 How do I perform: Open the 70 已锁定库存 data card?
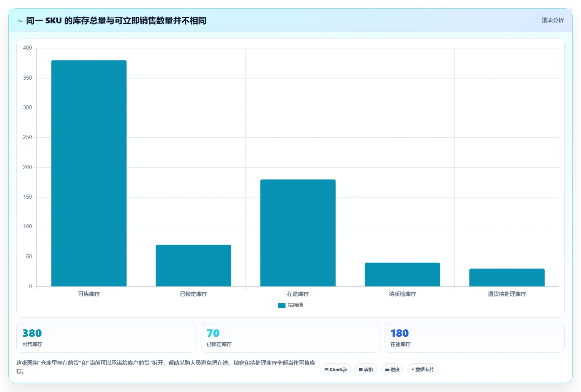click(290, 337)
